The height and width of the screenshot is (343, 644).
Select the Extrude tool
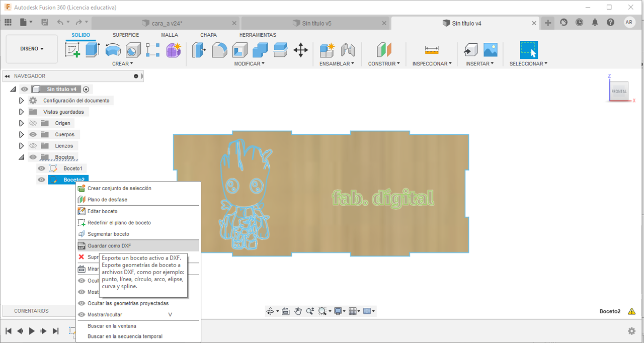93,50
